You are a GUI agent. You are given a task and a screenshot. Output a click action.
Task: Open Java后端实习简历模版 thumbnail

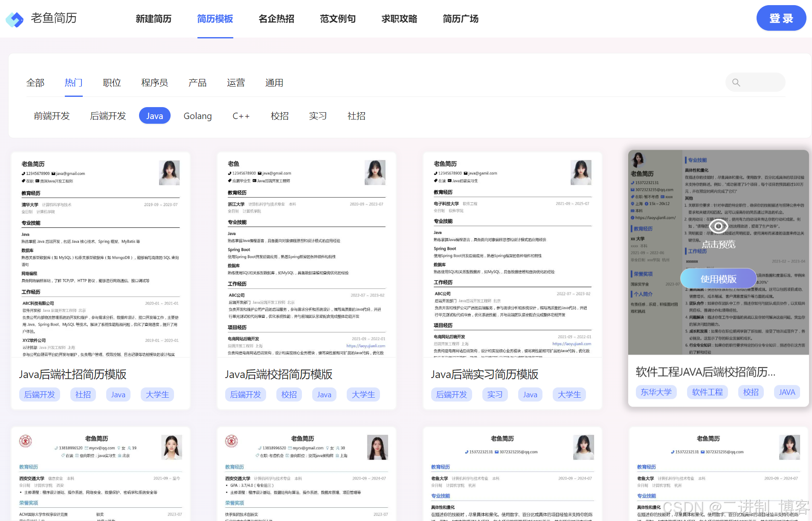click(x=513, y=255)
